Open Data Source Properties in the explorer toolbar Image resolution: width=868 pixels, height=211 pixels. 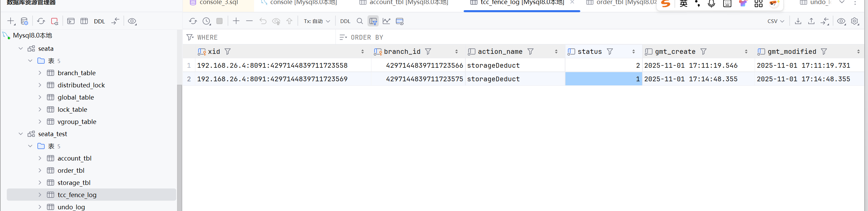pos(24,21)
